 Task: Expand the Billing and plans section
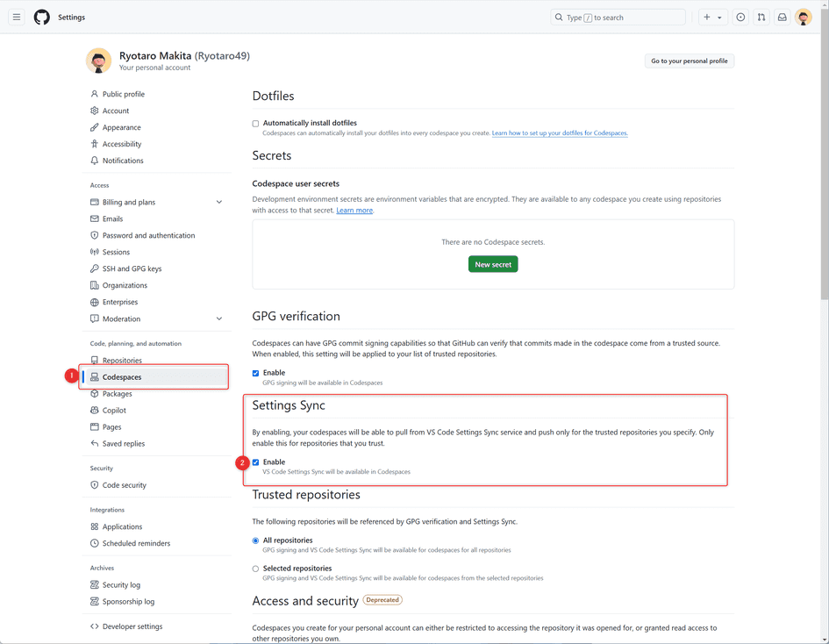pos(218,201)
